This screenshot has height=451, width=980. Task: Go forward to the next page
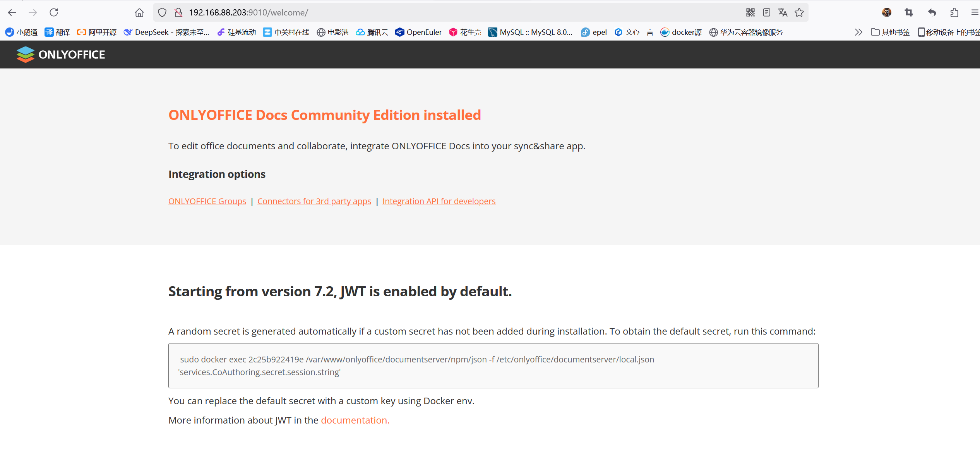tap(33, 12)
